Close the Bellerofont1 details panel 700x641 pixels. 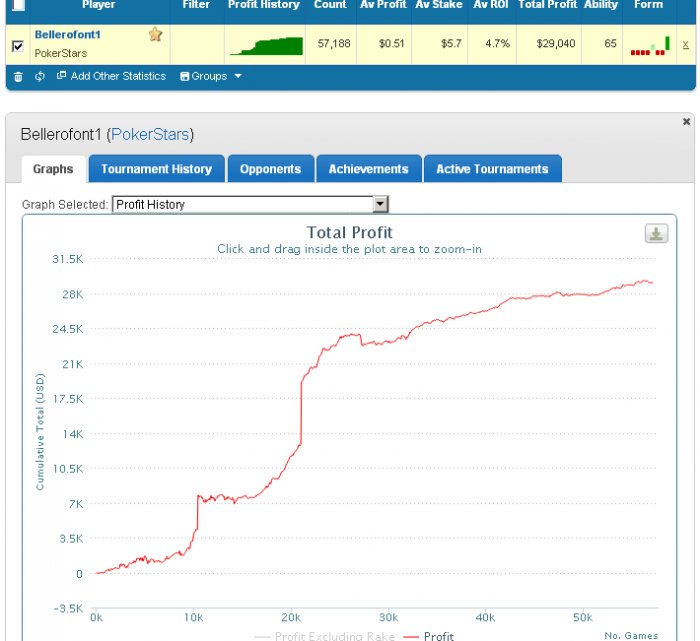(x=686, y=121)
